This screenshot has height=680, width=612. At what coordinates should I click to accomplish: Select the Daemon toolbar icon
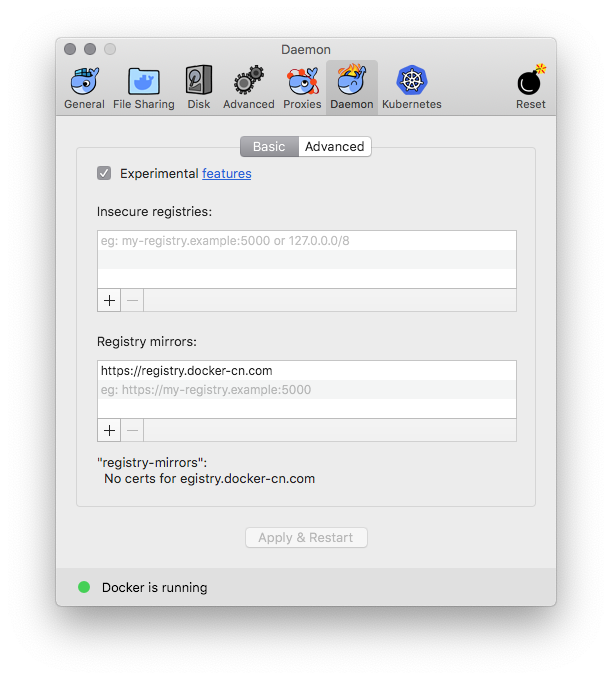352,88
